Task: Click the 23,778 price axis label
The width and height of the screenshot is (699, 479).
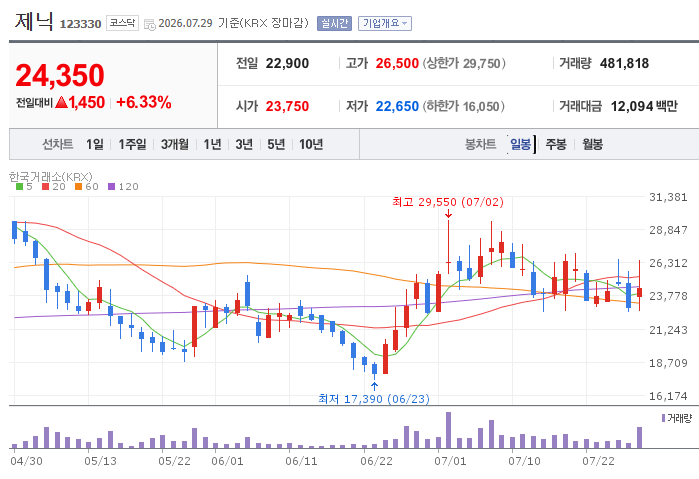Action: coord(668,296)
